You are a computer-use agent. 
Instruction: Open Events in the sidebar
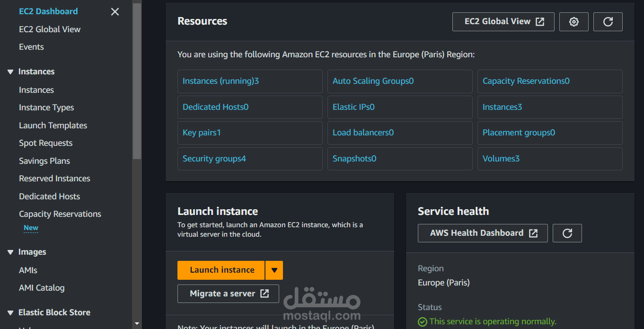31,47
